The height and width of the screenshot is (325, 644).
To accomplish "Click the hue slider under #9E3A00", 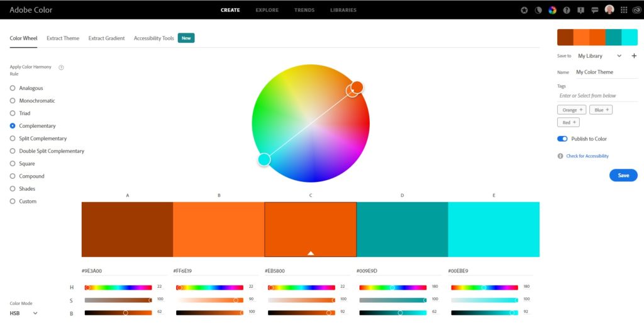I will tap(118, 288).
